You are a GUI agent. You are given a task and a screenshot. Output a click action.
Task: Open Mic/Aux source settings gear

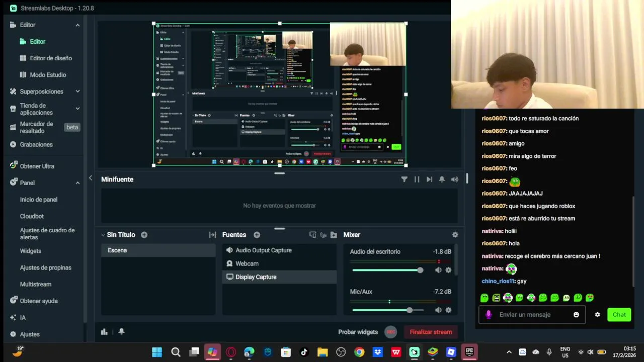pos(448,310)
